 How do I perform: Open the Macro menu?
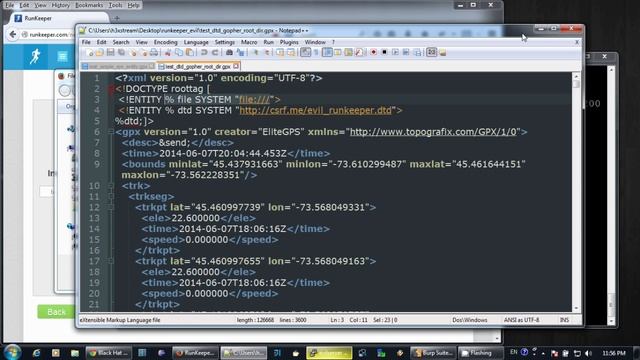[249, 42]
